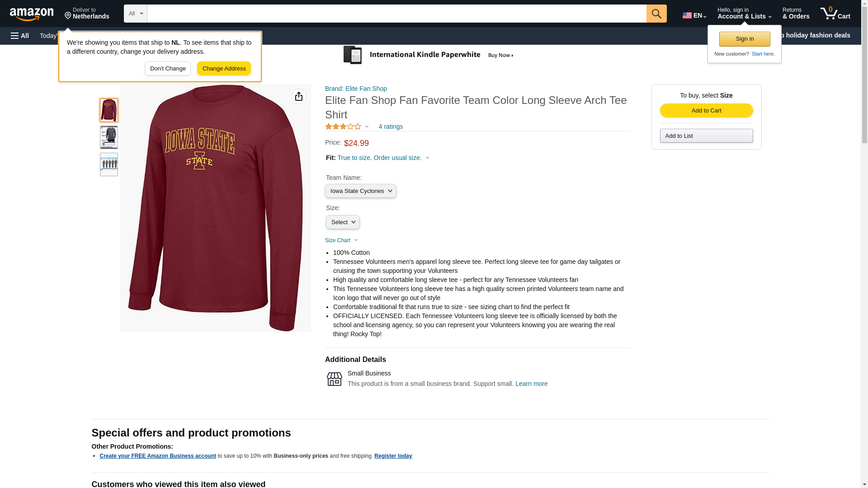Open Returns & Orders
The width and height of the screenshot is (868, 488).
click(796, 14)
